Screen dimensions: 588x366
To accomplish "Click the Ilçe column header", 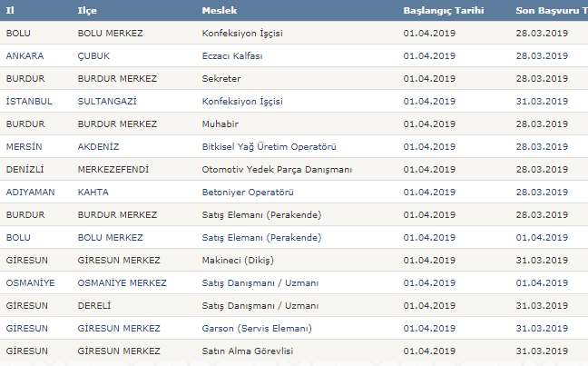I will pyautogui.click(x=87, y=11).
